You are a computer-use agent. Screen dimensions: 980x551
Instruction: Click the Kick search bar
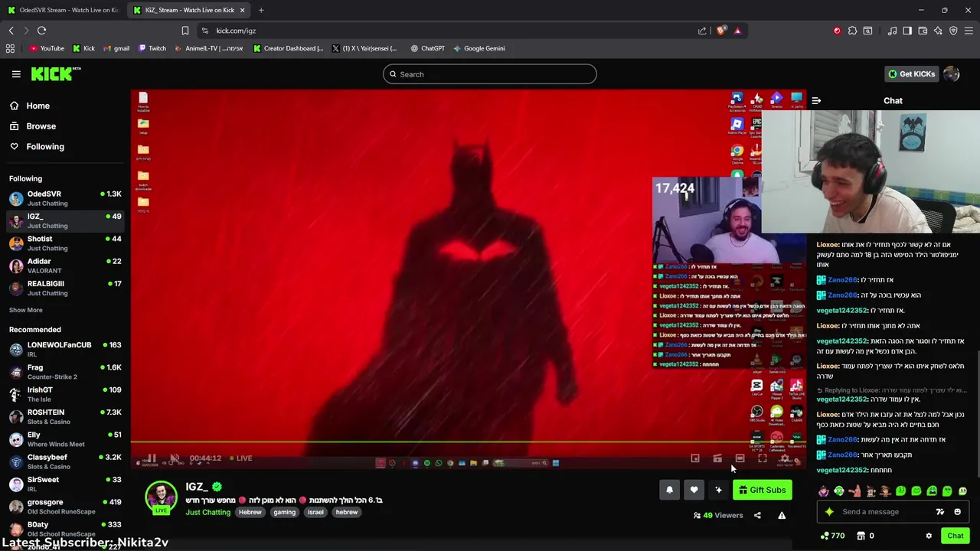tap(490, 74)
